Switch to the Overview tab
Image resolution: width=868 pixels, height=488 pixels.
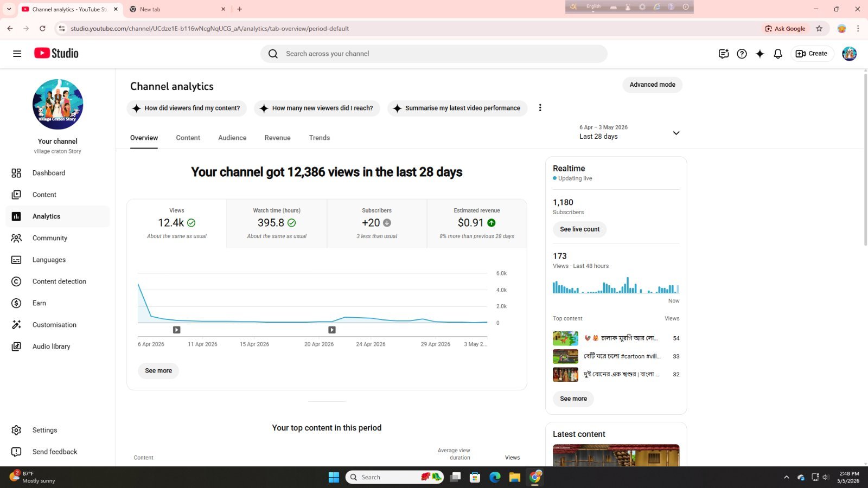144,138
